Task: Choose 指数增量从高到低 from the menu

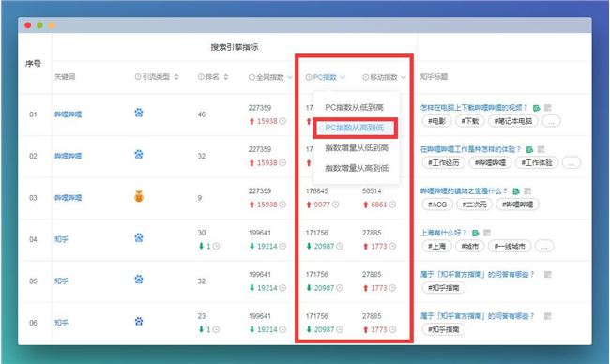Action: point(357,168)
